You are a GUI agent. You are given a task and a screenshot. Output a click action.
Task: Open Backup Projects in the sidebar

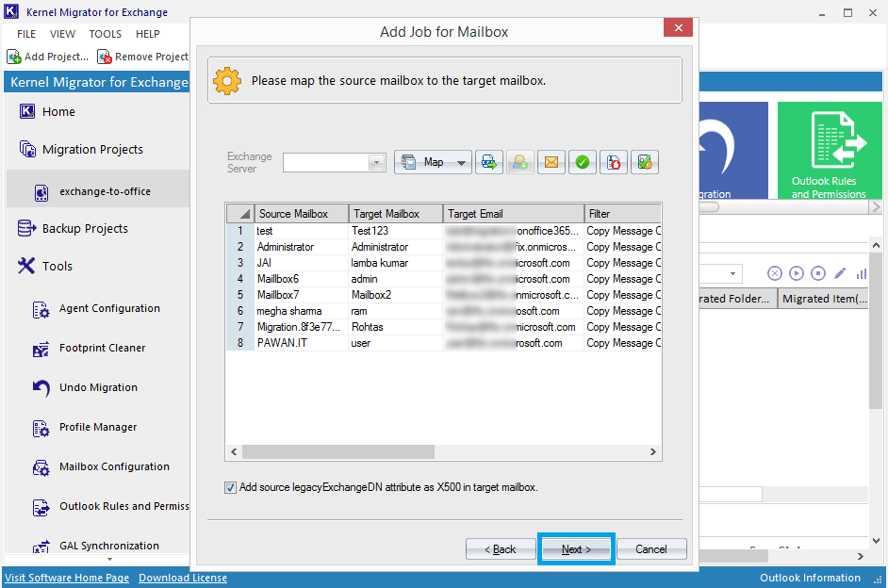pos(74,229)
